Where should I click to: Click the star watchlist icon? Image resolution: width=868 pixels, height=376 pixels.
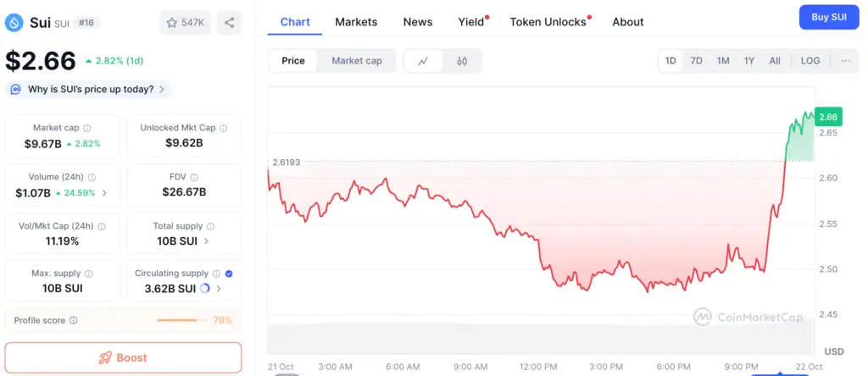172,23
